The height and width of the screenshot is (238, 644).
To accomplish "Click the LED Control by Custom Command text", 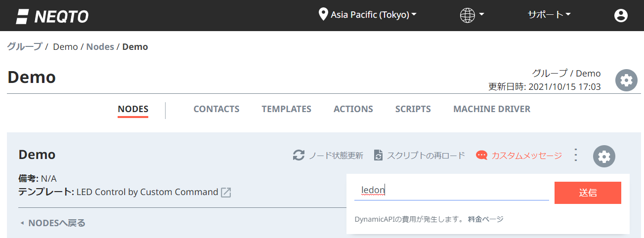I will click(147, 192).
